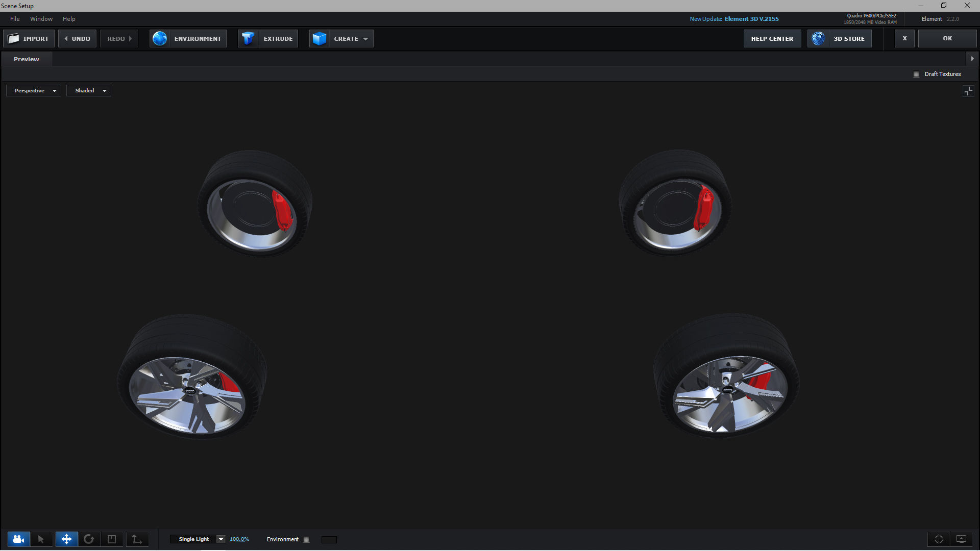This screenshot has height=551, width=980.
Task: Open the Perspective view dropdown
Action: 34,91
